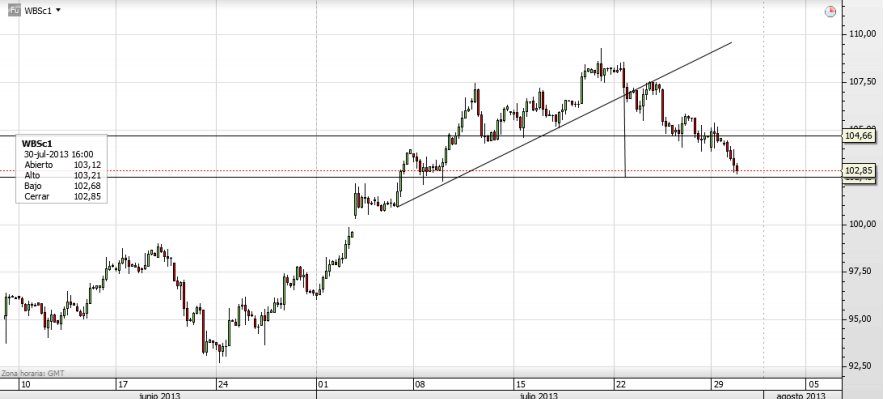Select the 104,66 price level label
The height and width of the screenshot is (399, 884).
tap(859, 136)
